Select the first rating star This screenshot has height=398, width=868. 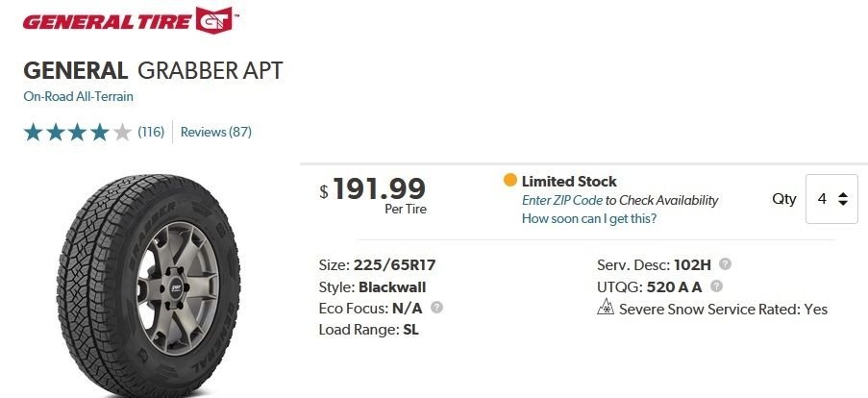(x=34, y=132)
